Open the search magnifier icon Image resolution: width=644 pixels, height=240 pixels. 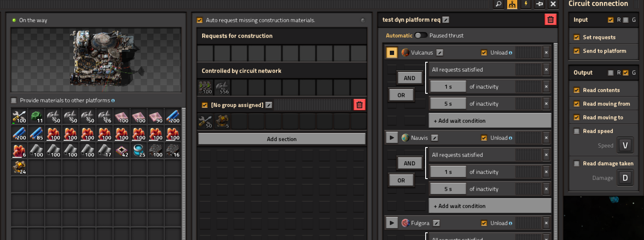point(499,4)
